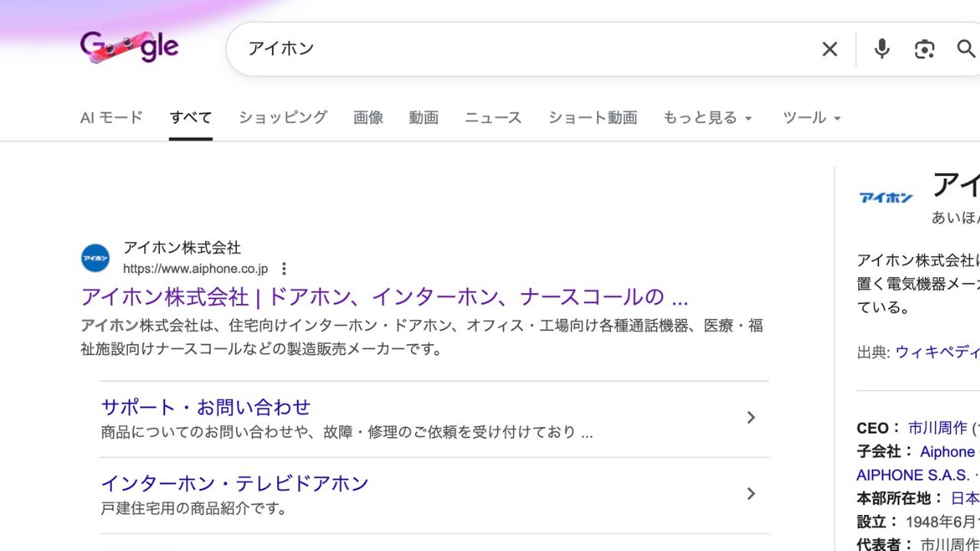Start voice search with microphone icon
The height and width of the screenshot is (551, 980).
881,49
